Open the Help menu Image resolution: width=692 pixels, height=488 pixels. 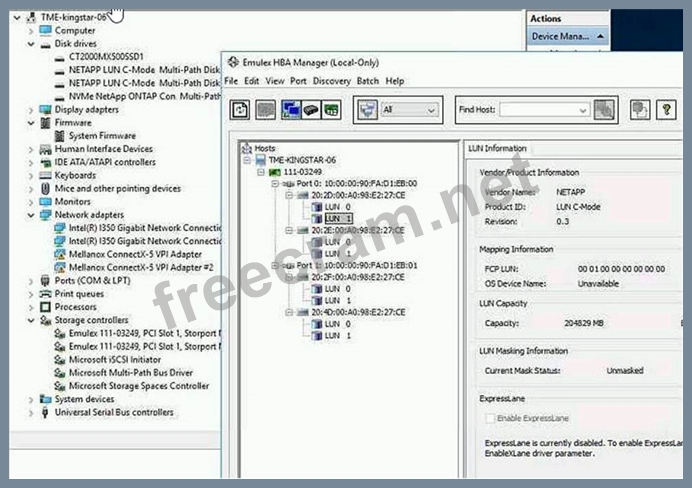coord(395,81)
